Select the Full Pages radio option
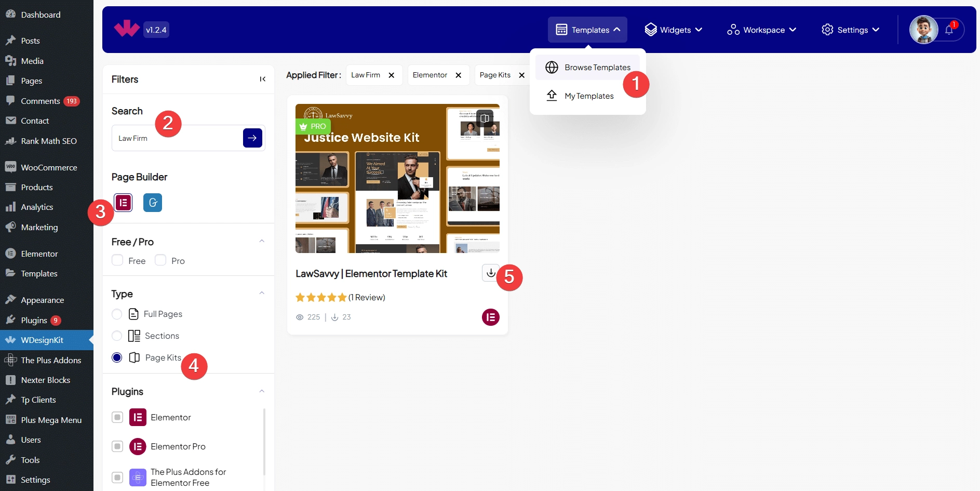The width and height of the screenshot is (980, 491). (x=117, y=314)
